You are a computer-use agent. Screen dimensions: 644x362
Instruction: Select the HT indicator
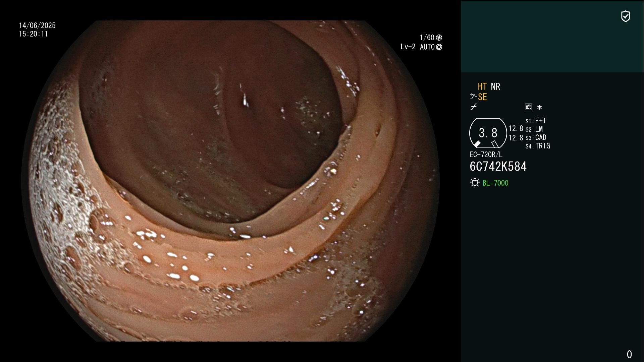(482, 86)
